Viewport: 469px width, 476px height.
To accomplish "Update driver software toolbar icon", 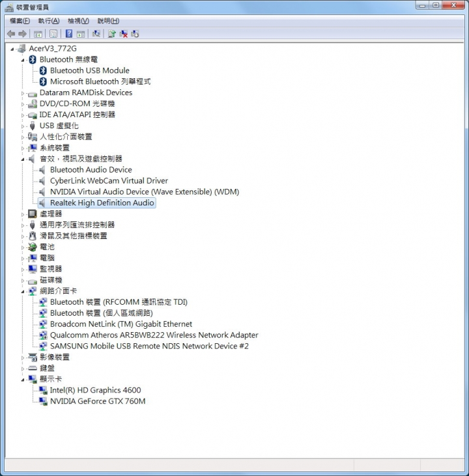I will point(112,34).
